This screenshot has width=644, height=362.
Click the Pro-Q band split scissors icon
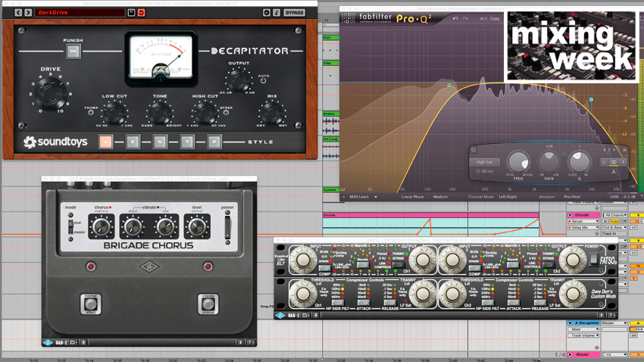614,172
